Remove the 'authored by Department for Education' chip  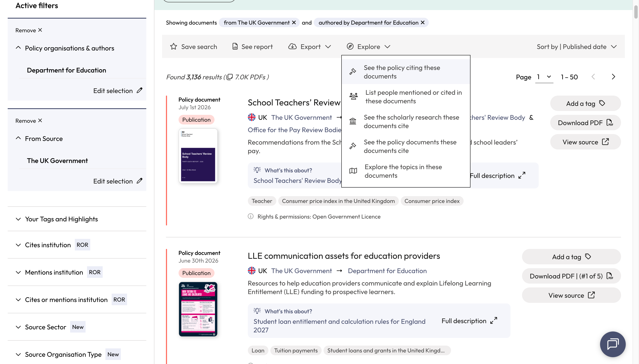(x=423, y=22)
